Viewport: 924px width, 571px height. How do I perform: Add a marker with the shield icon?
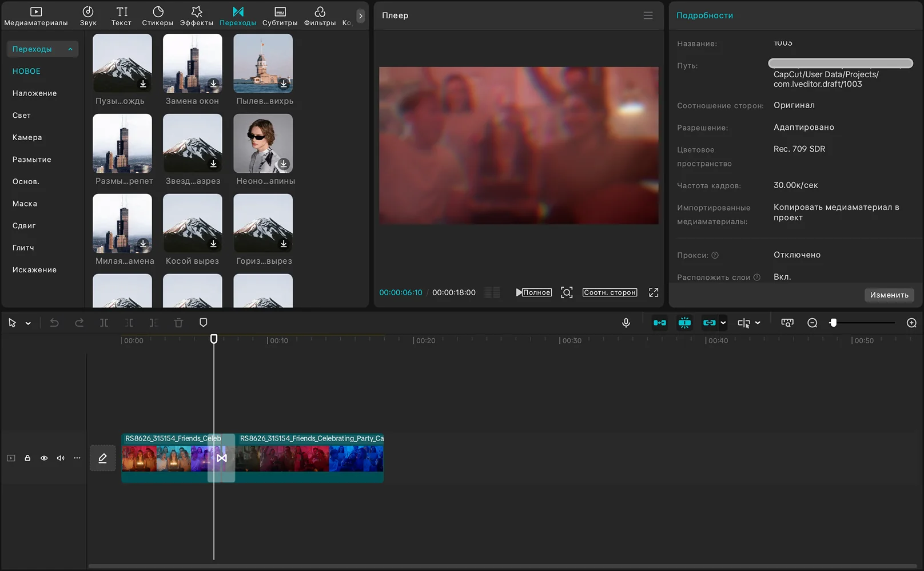pyautogui.click(x=203, y=323)
